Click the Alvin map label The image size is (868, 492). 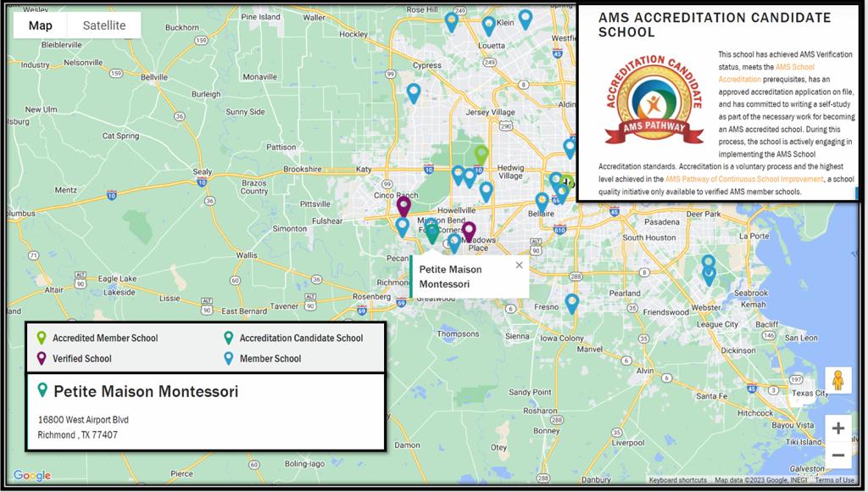pos(645,371)
